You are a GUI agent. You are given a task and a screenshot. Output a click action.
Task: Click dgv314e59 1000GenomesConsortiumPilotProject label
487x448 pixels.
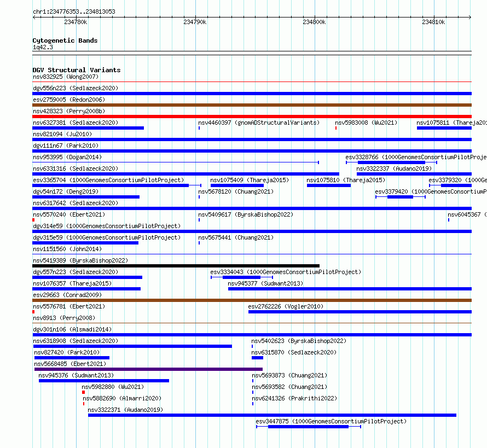tap(107, 226)
